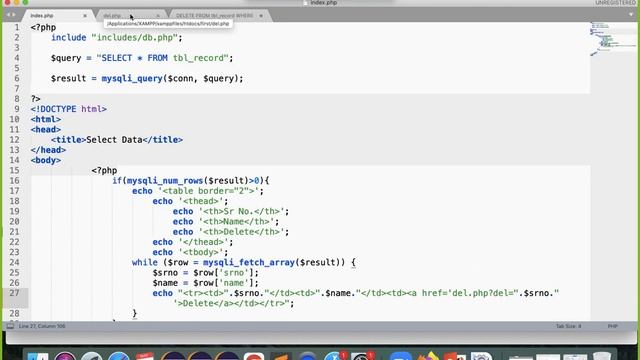Viewport: 640px width, 360px height.
Task: Click the $name = $row['name'] line
Action: tap(205, 282)
